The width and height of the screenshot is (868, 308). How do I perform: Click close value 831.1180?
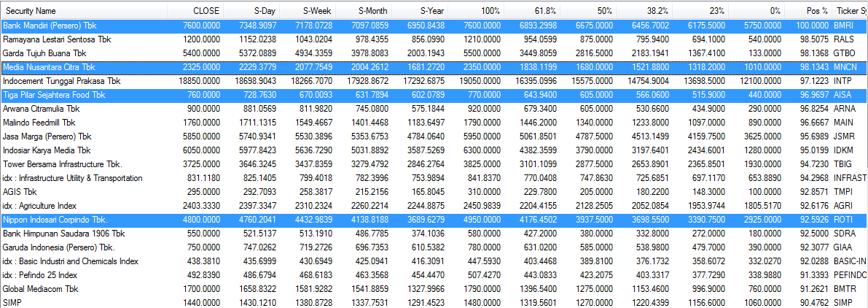[205, 178]
